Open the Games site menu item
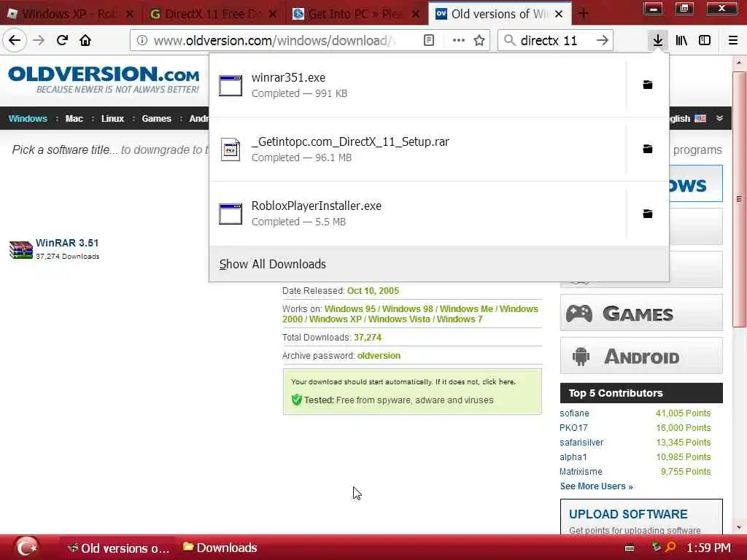Screen dimensions: 747x560 click(156, 119)
